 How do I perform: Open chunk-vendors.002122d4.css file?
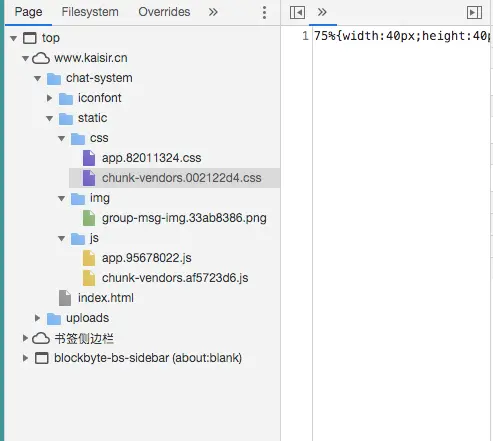(181, 178)
